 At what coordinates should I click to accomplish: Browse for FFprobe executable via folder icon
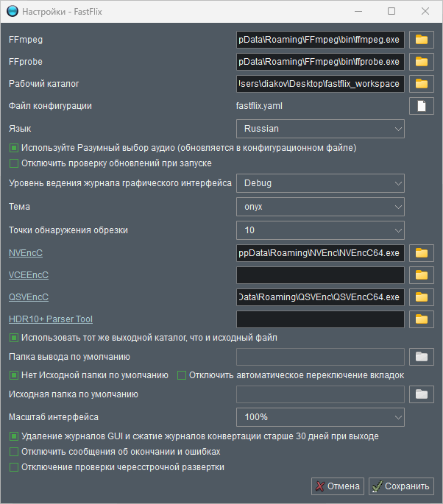coord(422,62)
